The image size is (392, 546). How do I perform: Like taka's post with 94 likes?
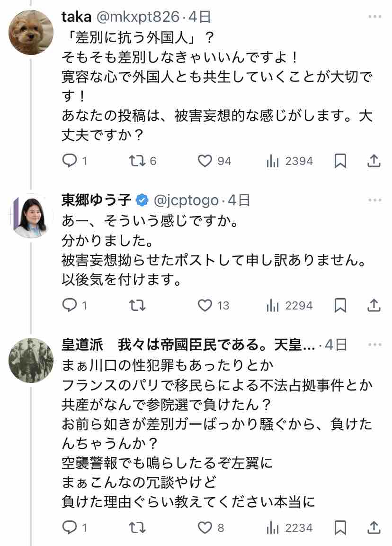(x=205, y=161)
